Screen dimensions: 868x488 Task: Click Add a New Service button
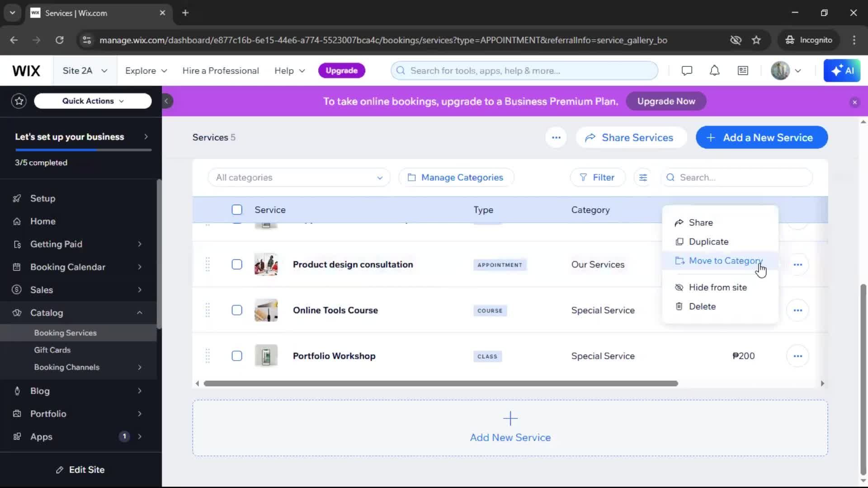pos(761,137)
